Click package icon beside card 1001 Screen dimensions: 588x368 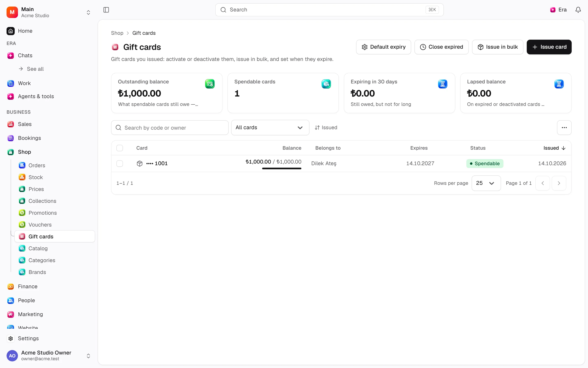[139, 164]
